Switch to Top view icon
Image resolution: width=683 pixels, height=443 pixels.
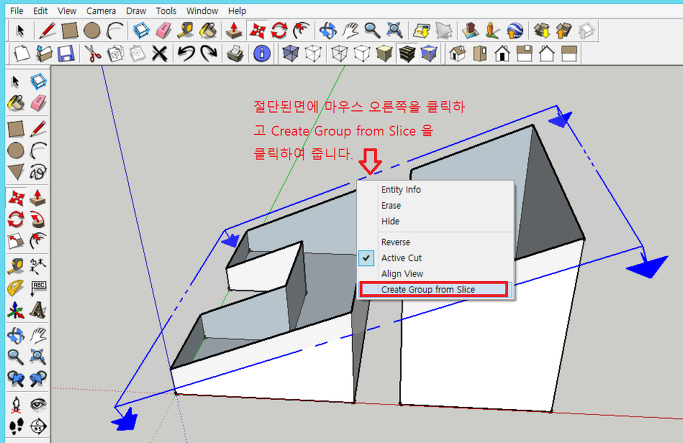(x=480, y=54)
